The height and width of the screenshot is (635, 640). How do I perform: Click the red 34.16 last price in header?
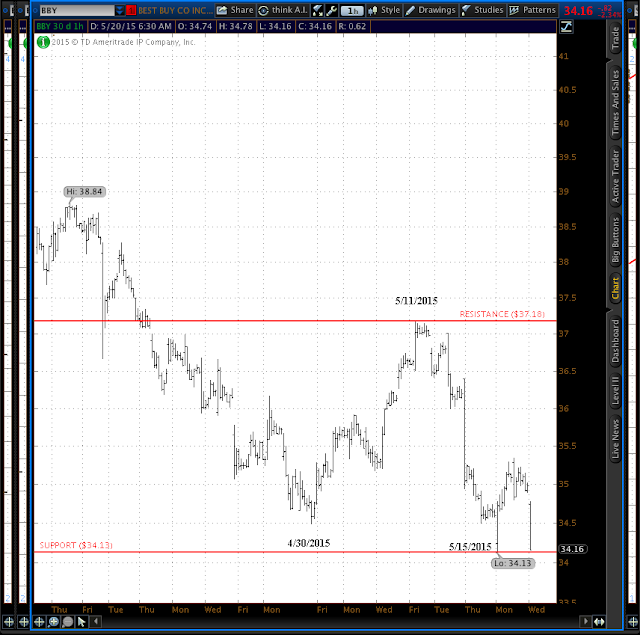[x=578, y=11]
